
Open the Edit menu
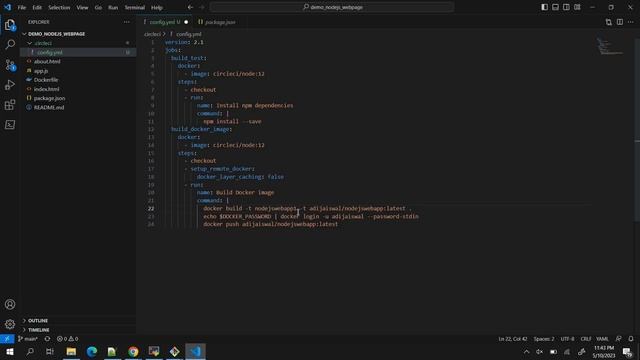[37, 7]
